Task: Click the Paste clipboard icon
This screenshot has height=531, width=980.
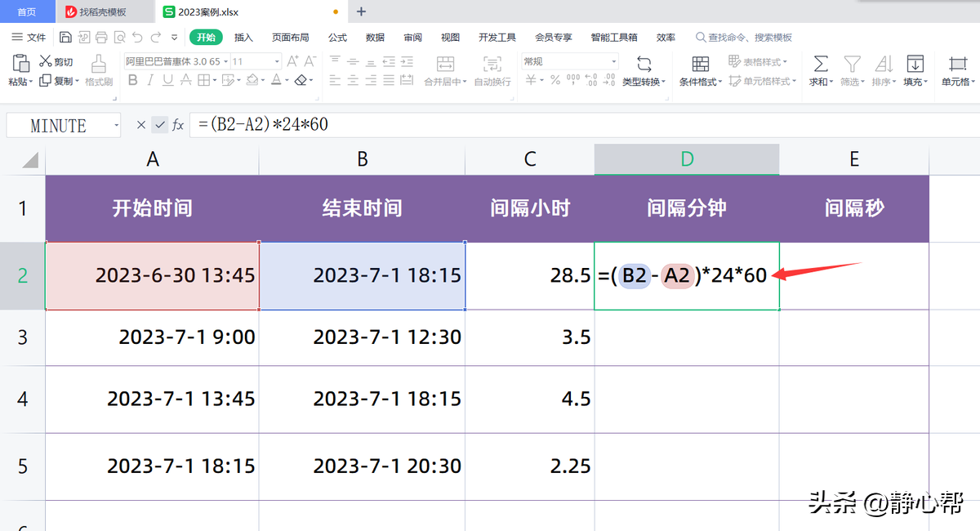Action: click(20, 63)
